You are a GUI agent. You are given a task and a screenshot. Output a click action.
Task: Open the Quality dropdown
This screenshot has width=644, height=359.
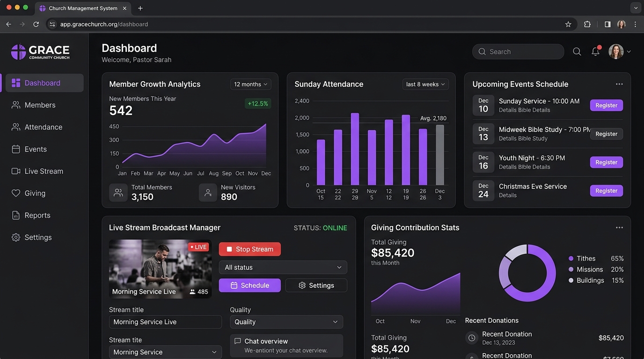(286, 322)
